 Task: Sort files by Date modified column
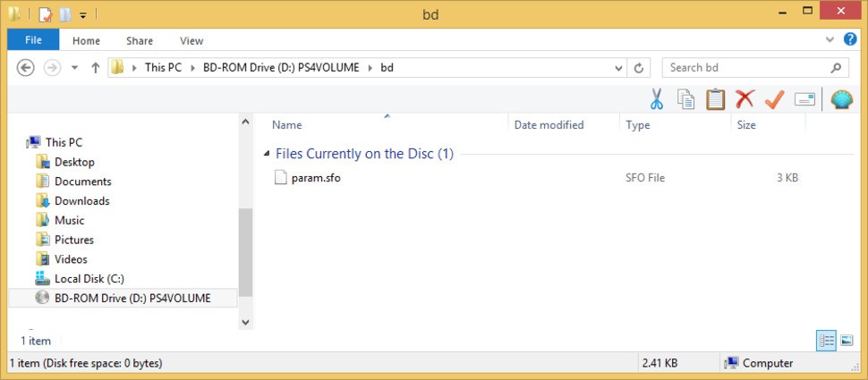pyautogui.click(x=549, y=125)
